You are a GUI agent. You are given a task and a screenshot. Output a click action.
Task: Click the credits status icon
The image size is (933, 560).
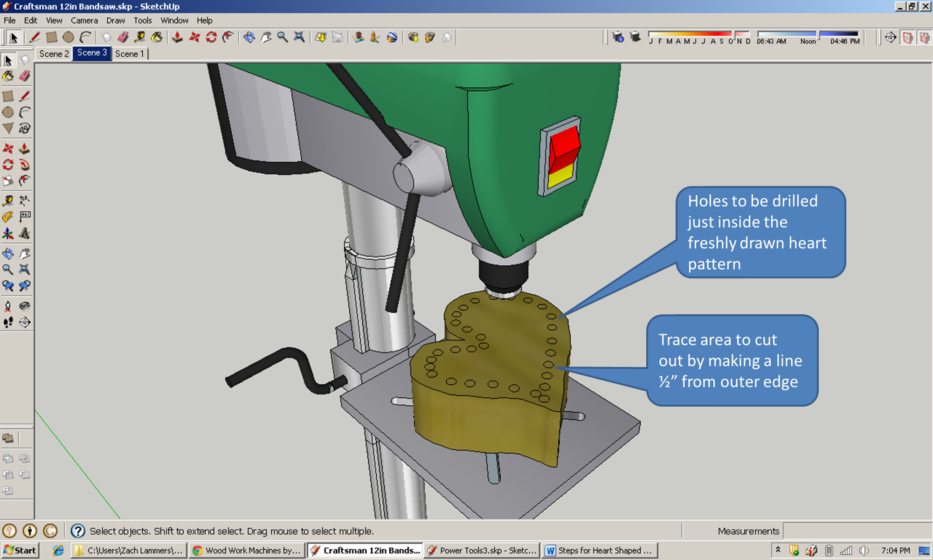tap(30, 531)
